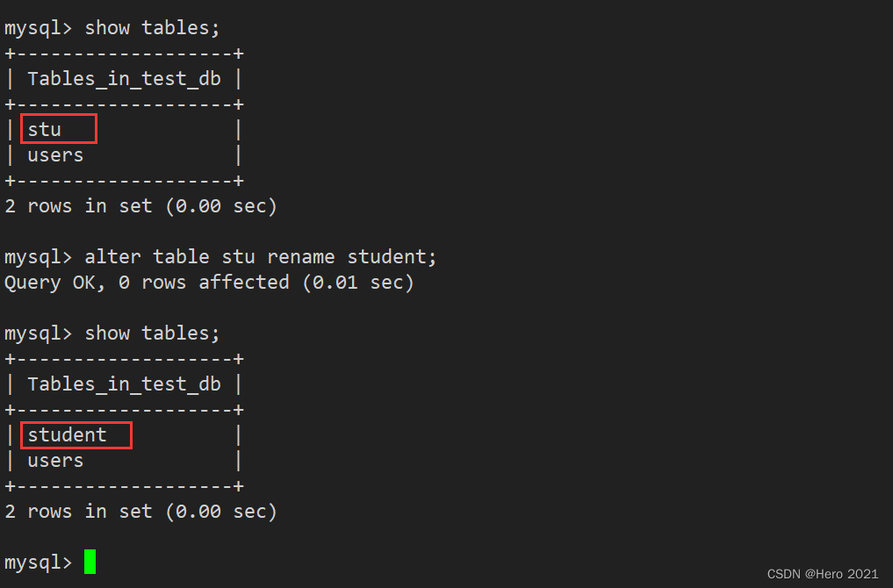Click the second 'show tables;' command
893x588 pixels.
pos(152,333)
